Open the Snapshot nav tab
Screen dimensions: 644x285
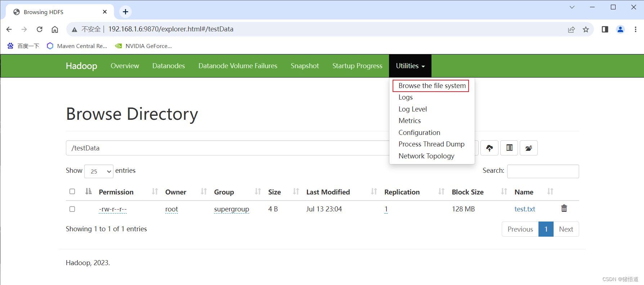click(x=305, y=66)
